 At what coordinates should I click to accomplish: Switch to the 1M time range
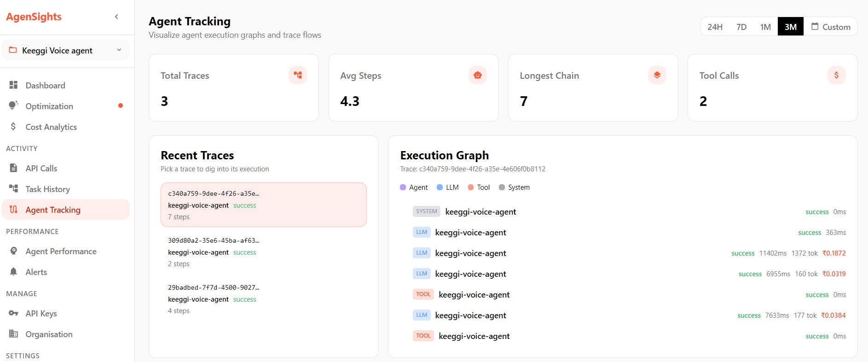click(x=765, y=27)
